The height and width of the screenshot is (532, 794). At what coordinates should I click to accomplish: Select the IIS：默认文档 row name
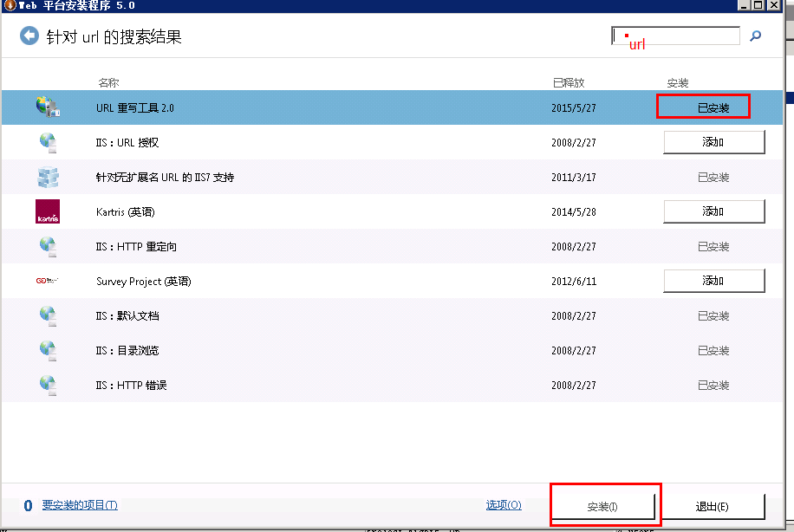127,316
